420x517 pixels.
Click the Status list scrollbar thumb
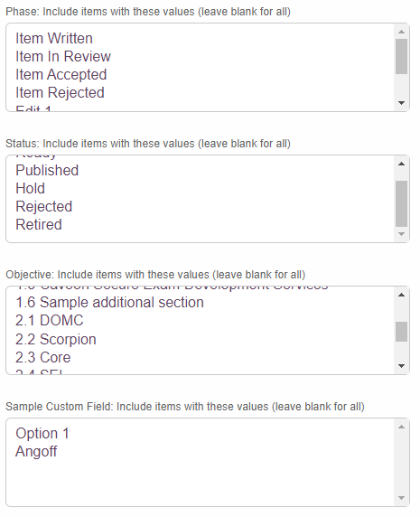pyautogui.click(x=401, y=203)
